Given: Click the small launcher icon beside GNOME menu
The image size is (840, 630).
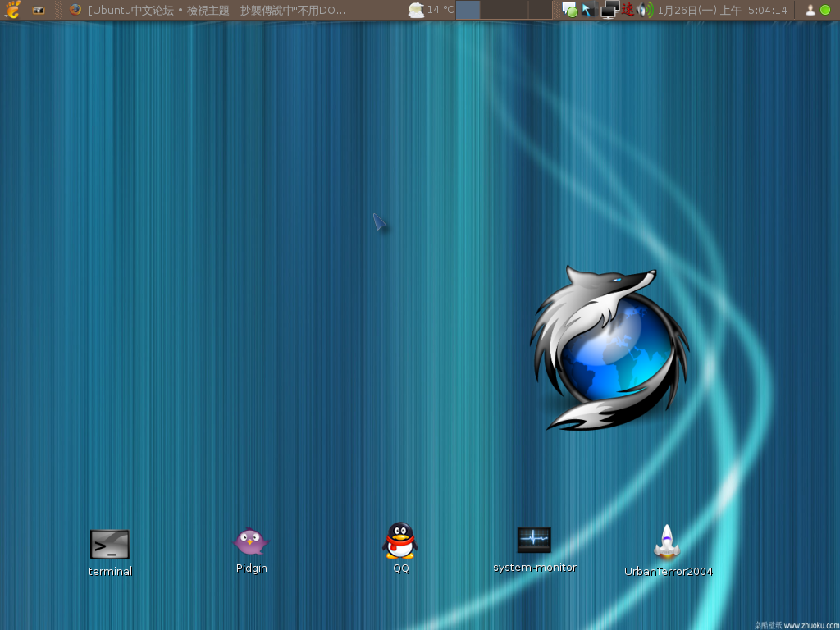Looking at the screenshot, I should click(39, 10).
